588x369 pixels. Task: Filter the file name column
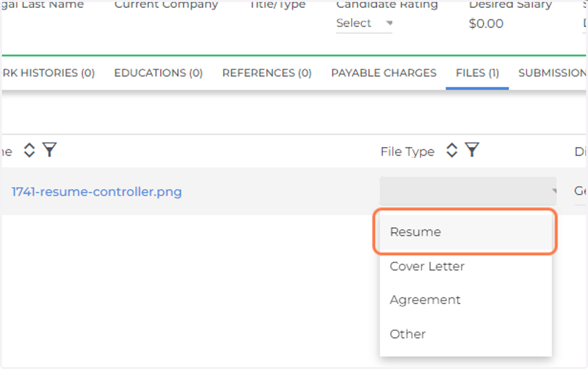[x=49, y=150]
